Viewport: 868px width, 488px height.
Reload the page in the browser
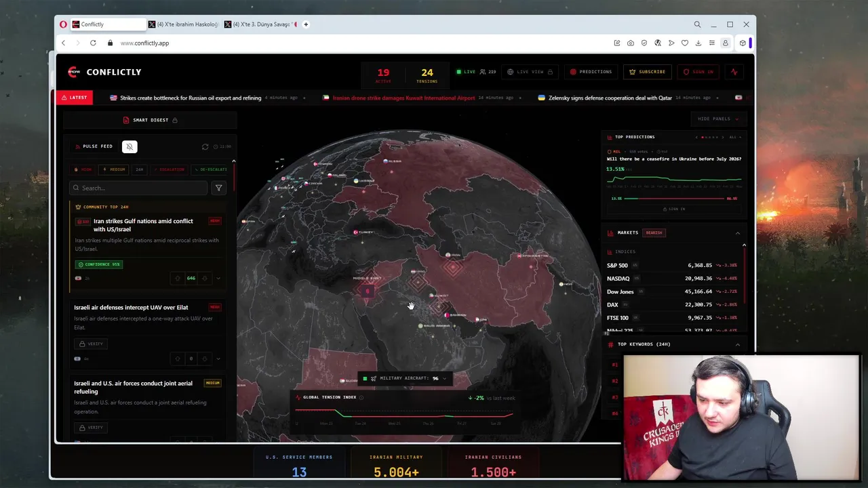(93, 43)
